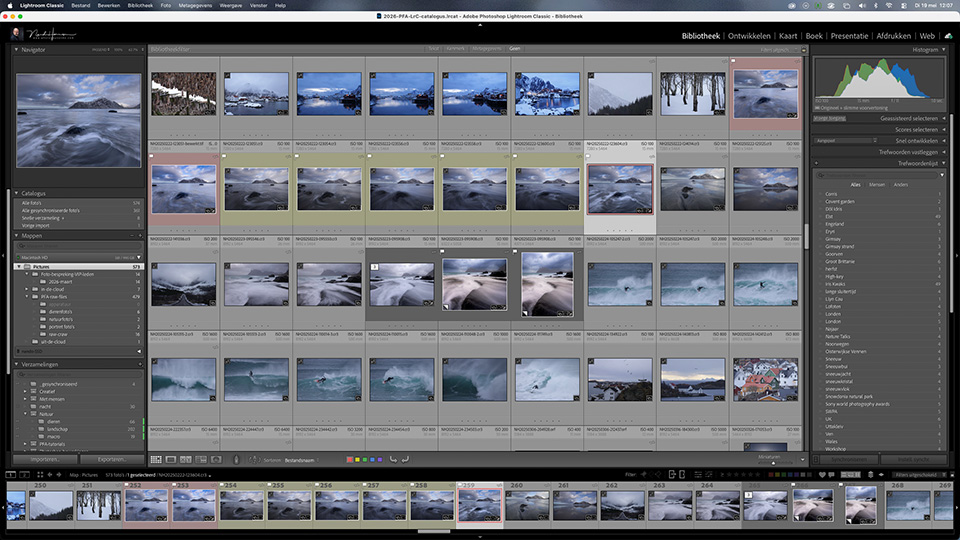Toggle the filter on/off switch at far right
Image resolution: width=960 pixels, height=540 pixels.
pos(953,474)
